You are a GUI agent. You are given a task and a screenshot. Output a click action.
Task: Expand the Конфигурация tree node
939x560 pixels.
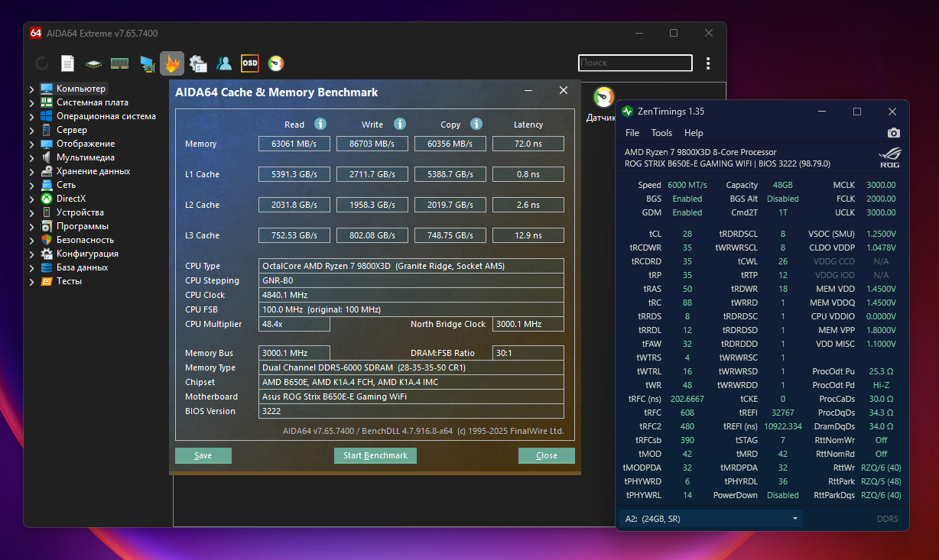click(32, 254)
